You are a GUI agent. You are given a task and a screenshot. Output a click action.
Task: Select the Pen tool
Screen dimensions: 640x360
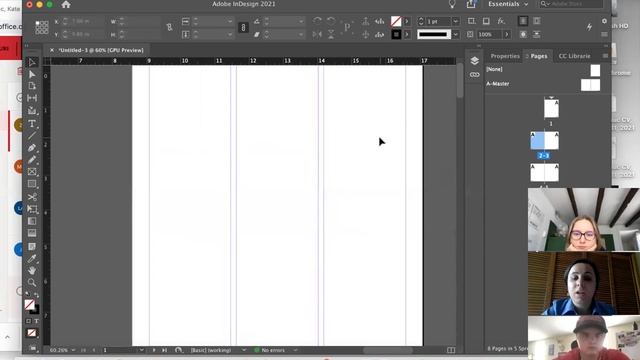point(32,148)
